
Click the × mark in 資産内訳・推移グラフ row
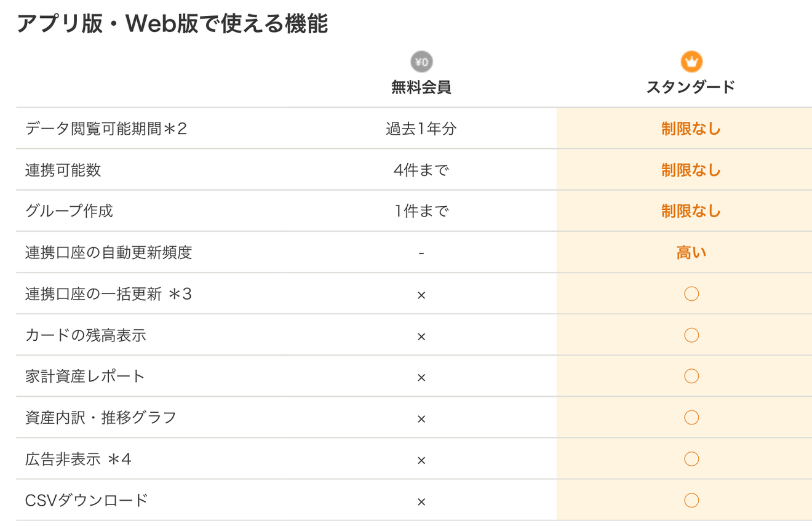point(421,419)
